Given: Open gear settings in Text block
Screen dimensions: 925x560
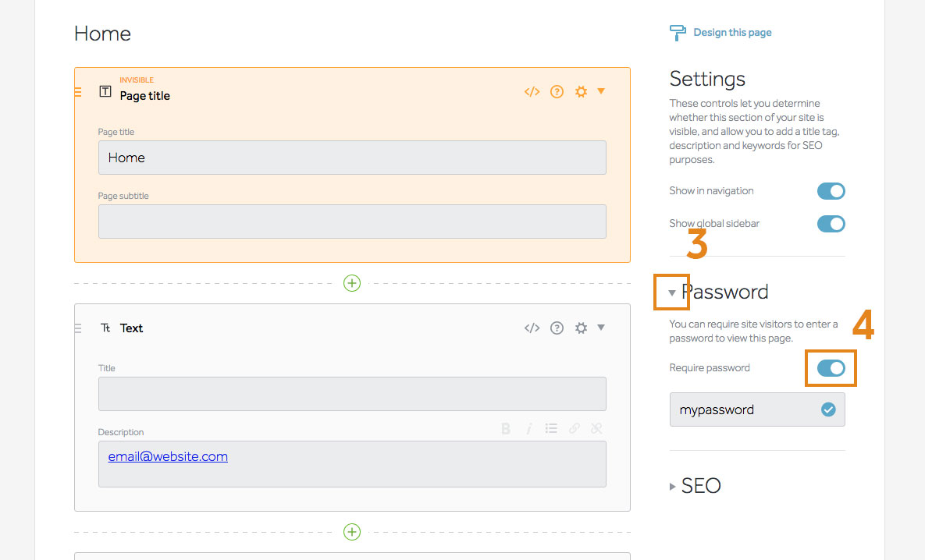Looking at the screenshot, I should pos(581,328).
